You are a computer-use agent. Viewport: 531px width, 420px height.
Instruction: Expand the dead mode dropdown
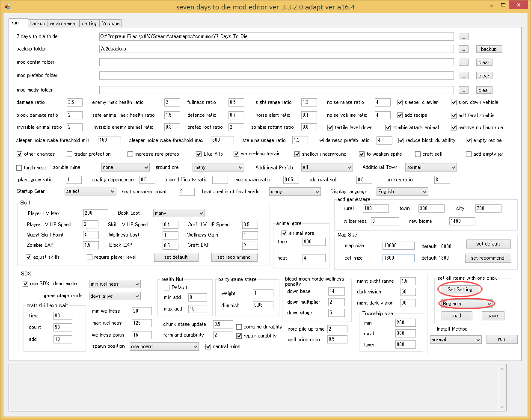point(115,284)
